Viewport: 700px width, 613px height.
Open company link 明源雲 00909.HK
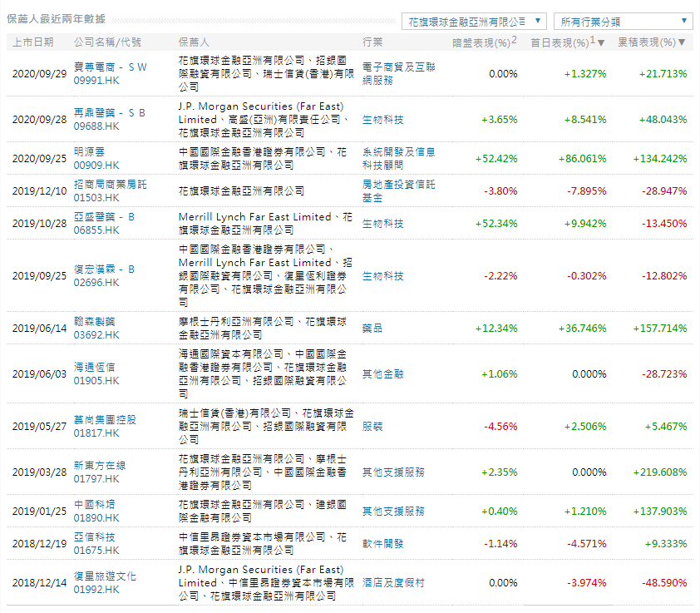tap(96, 159)
